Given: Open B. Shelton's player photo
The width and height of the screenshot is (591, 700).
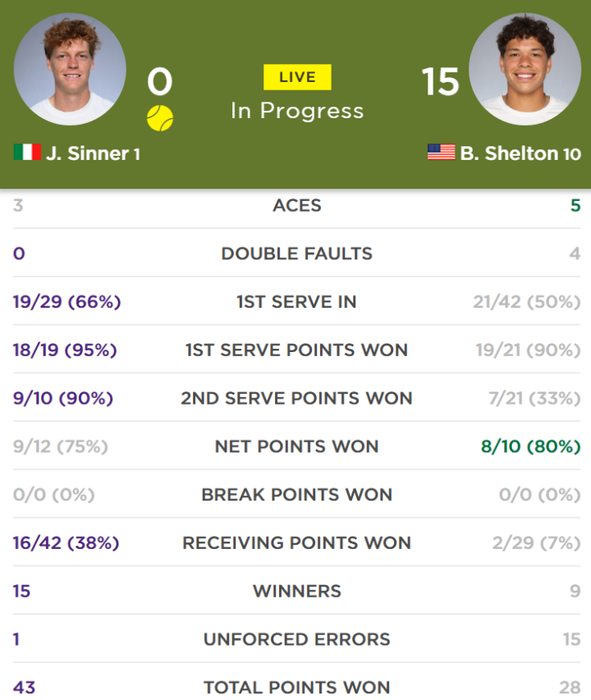Looking at the screenshot, I should (x=525, y=69).
